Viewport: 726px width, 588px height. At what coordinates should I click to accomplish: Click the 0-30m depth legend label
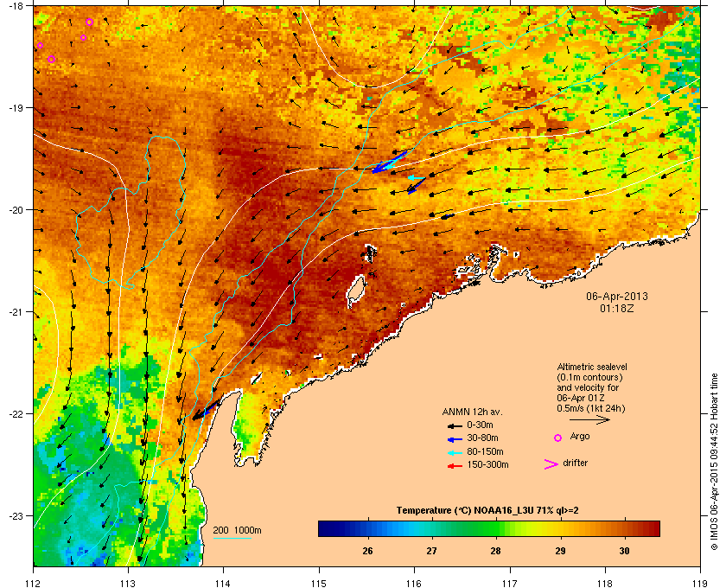481,425
